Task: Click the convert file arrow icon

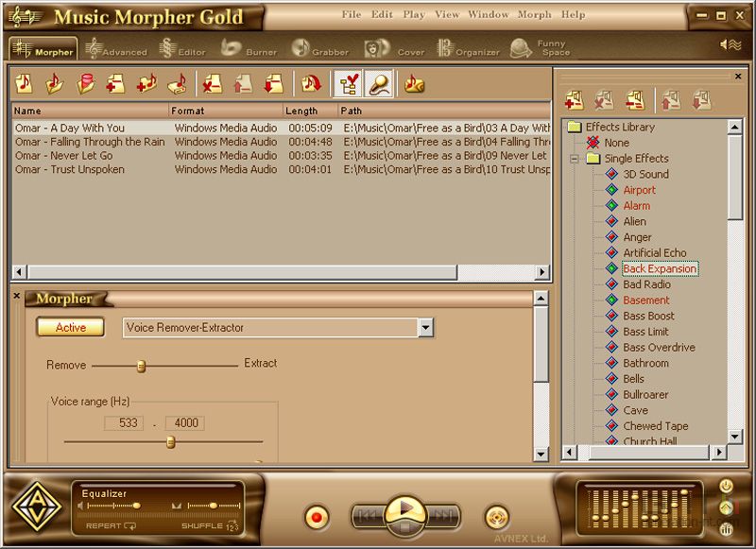Action: click(x=311, y=84)
